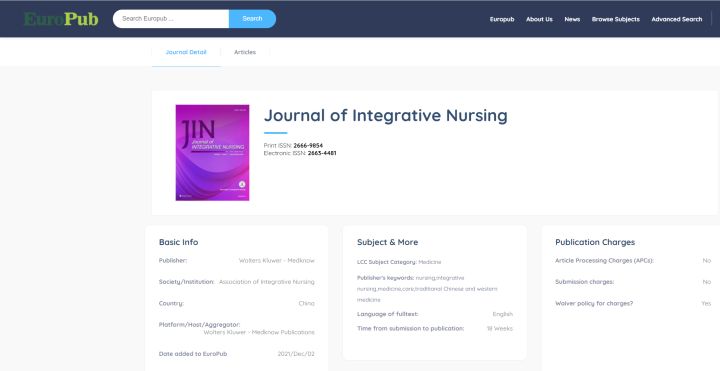Switch to the Articles tab
720x371 pixels.
pos(245,52)
